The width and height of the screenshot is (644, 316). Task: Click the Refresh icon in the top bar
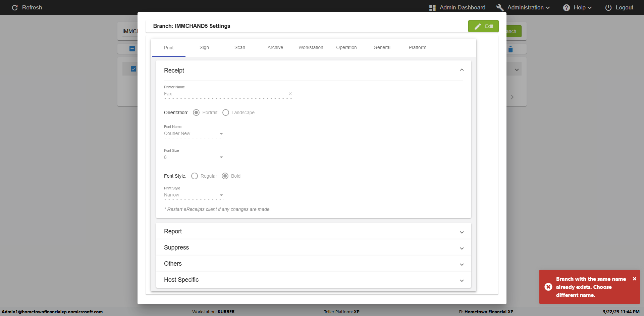15,7
